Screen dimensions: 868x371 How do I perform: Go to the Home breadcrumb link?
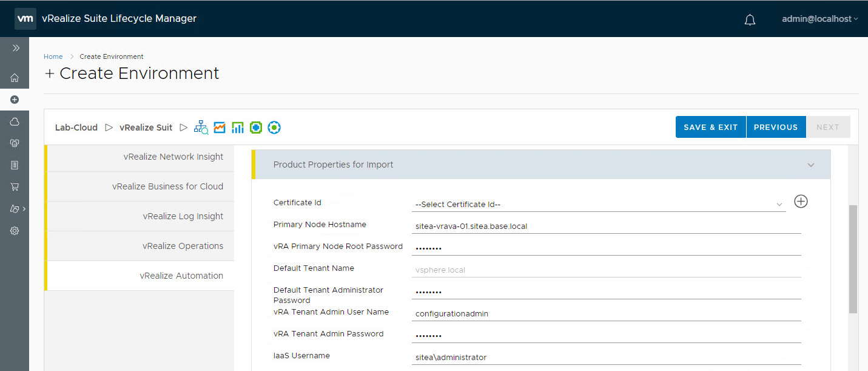[53, 56]
